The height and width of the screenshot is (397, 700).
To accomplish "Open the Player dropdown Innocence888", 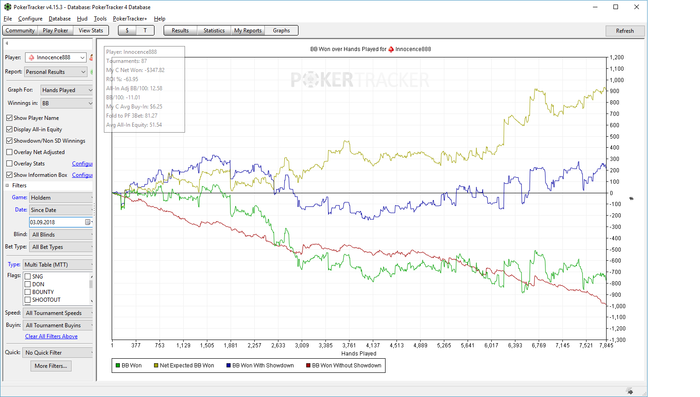I will (x=55, y=58).
